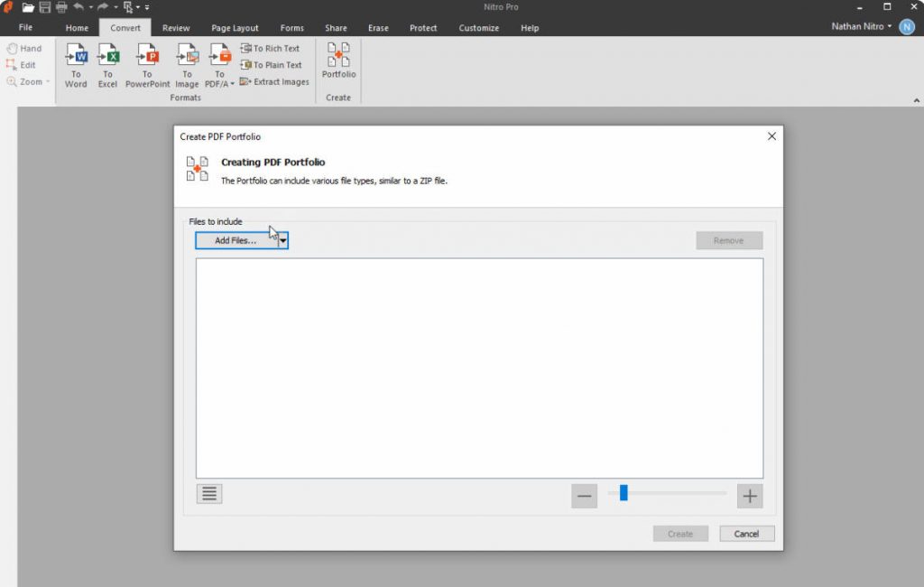Click the Print icon in quick access toolbar

coord(60,6)
